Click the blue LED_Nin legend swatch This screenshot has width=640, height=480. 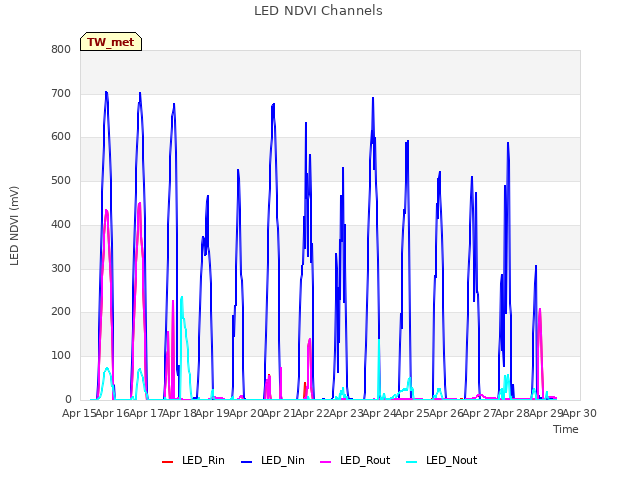[x=247, y=462]
